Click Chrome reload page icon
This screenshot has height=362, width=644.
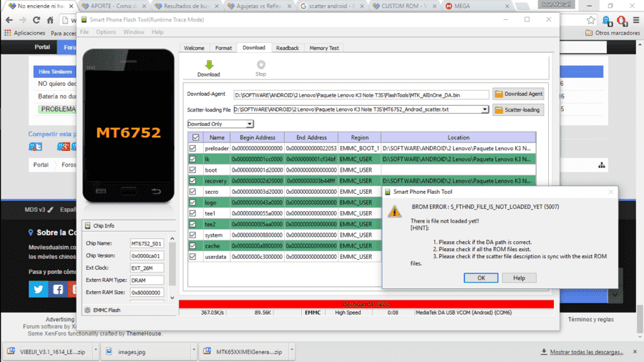pos(36,20)
